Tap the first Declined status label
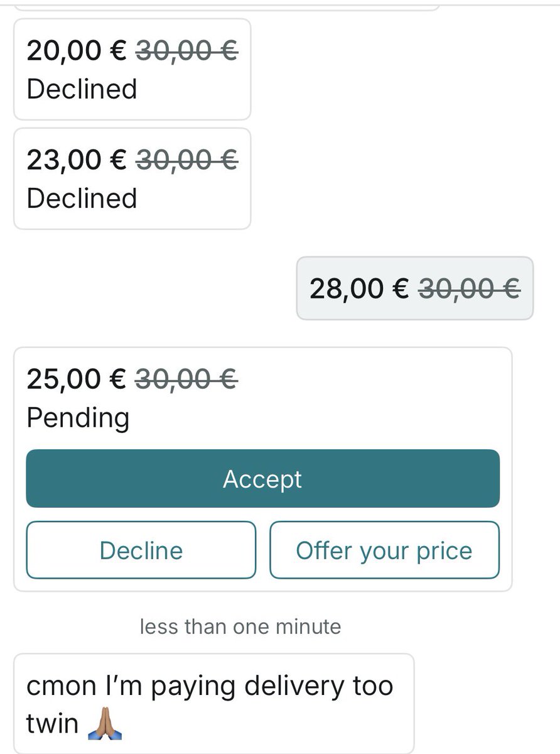Image resolution: width=560 pixels, height=754 pixels. click(x=82, y=89)
